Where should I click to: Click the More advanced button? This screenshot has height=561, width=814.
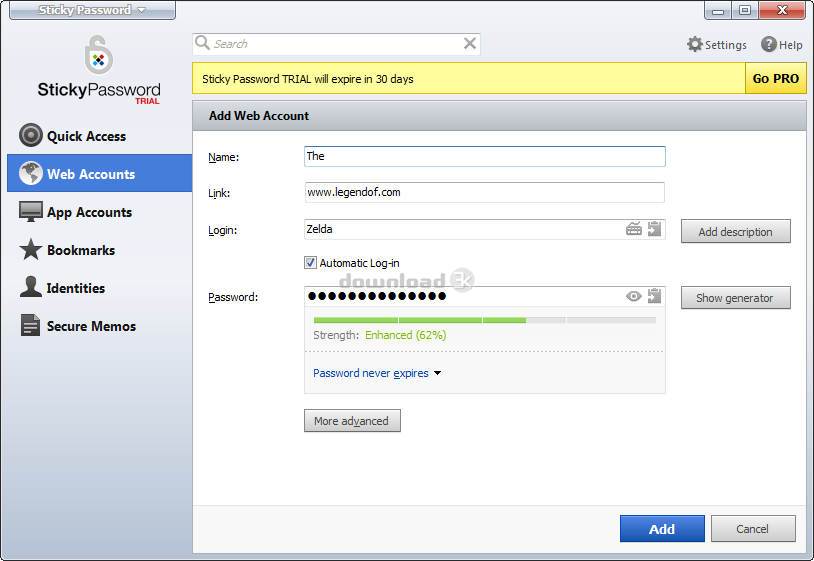[x=352, y=421]
